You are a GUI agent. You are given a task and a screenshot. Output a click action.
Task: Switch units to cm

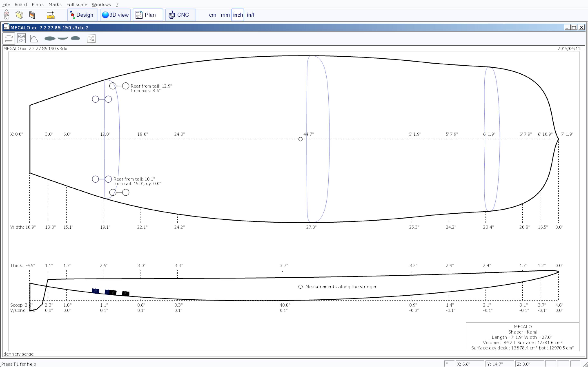212,15
